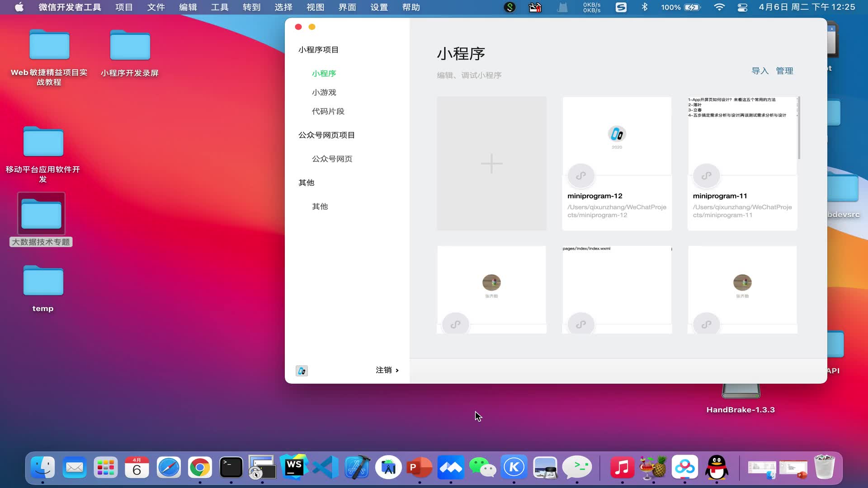
Task: Select 代码片段 in the sidebar
Action: (329, 111)
